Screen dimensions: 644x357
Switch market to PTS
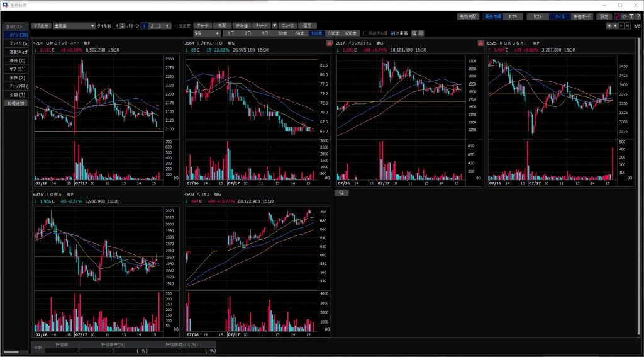click(x=513, y=16)
